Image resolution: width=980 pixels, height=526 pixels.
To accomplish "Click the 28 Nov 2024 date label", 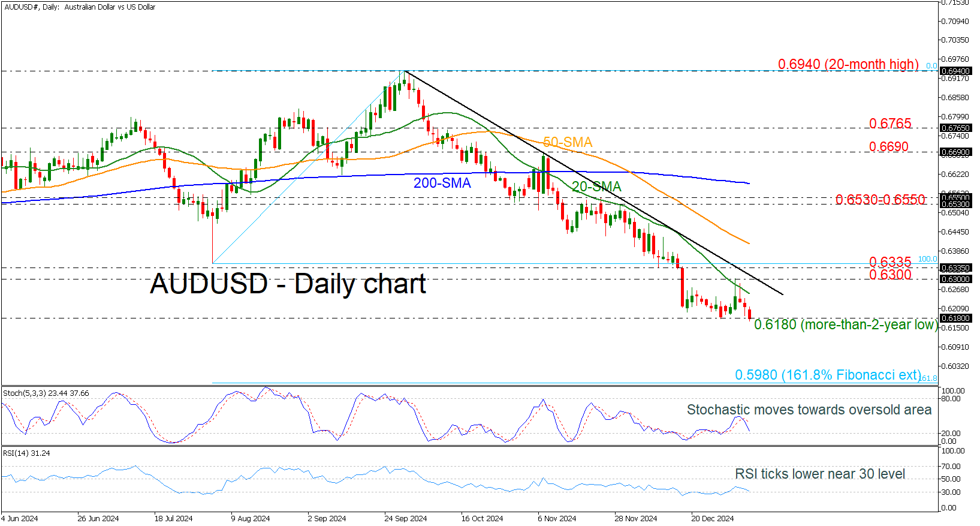I will click(636, 519).
